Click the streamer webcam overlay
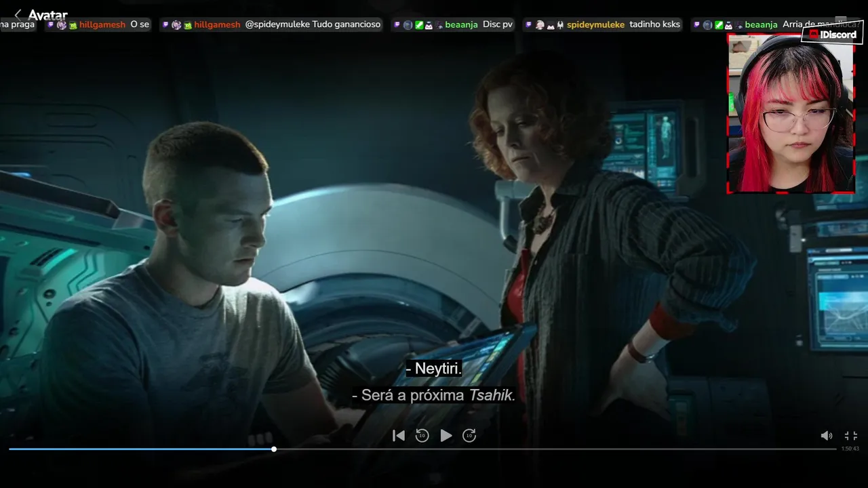The image size is (868, 488). point(791,114)
